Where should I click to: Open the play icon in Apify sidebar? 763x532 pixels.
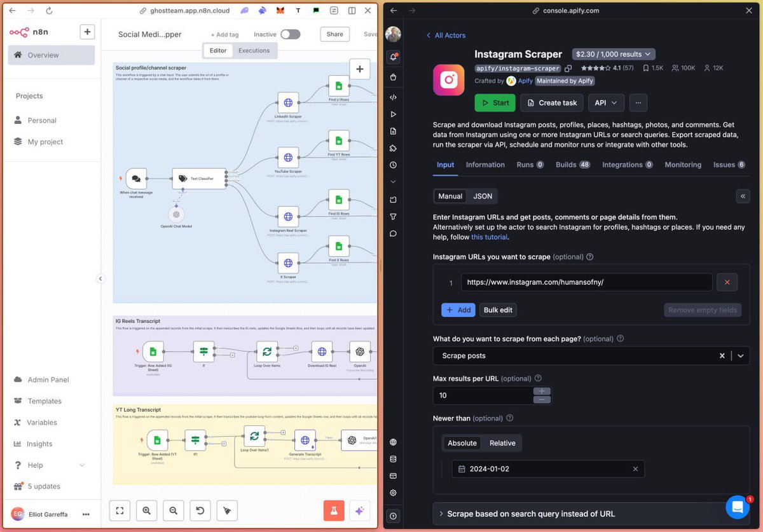click(394, 114)
